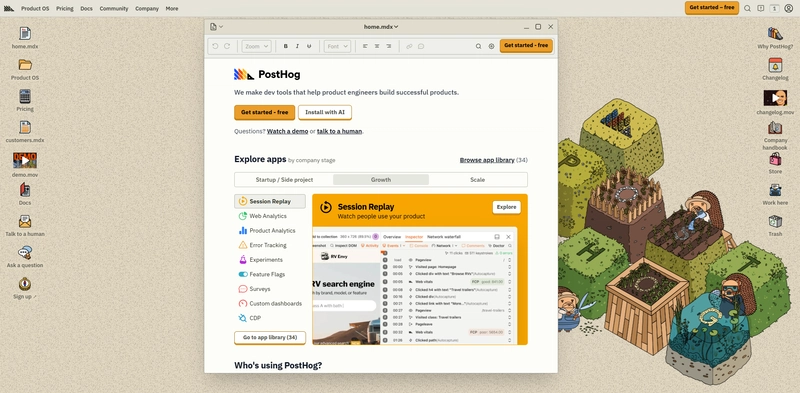Click the talk to a human link
The image size is (800, 393).
339,131
